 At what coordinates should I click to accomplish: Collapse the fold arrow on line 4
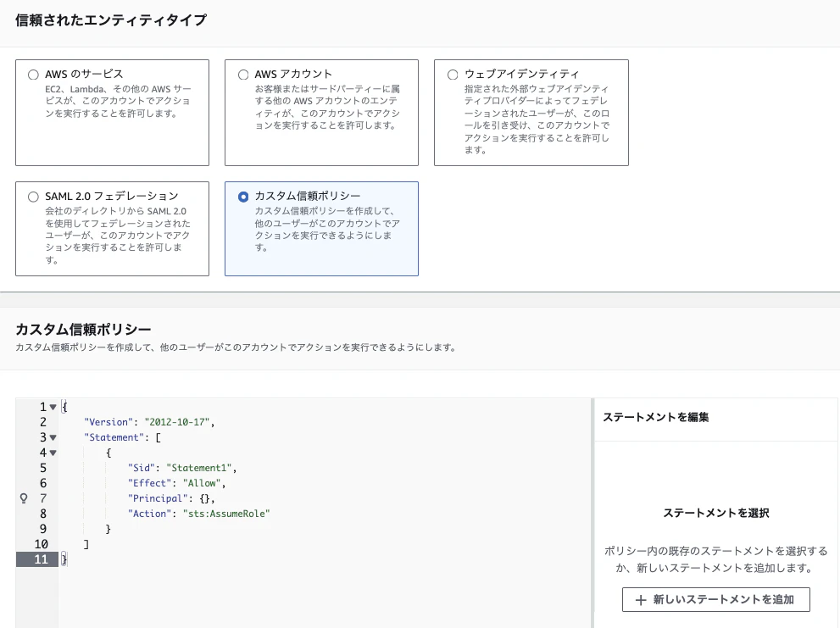[53, 453]
